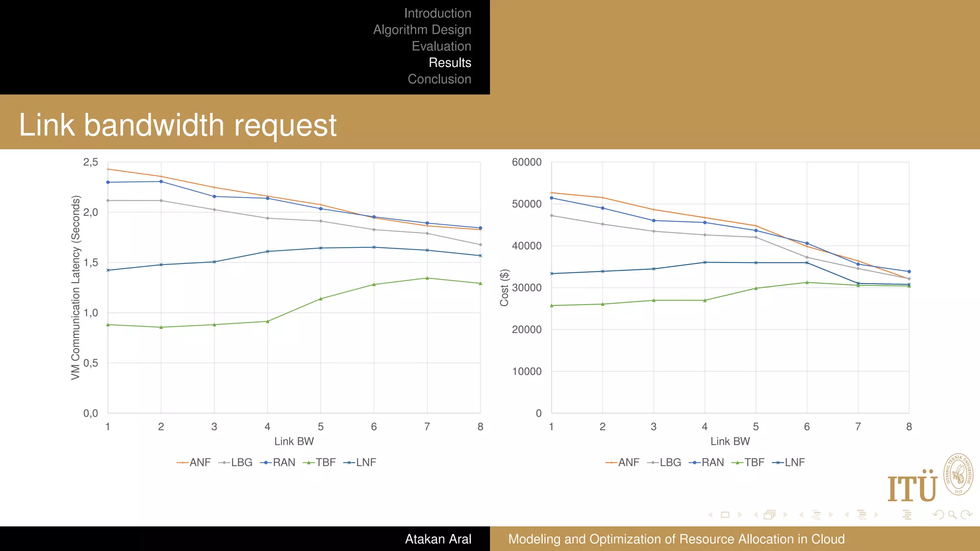980x551 pixels.
Task: Click RAN legend entry in latency chart
Action: [x=277, y=463]
